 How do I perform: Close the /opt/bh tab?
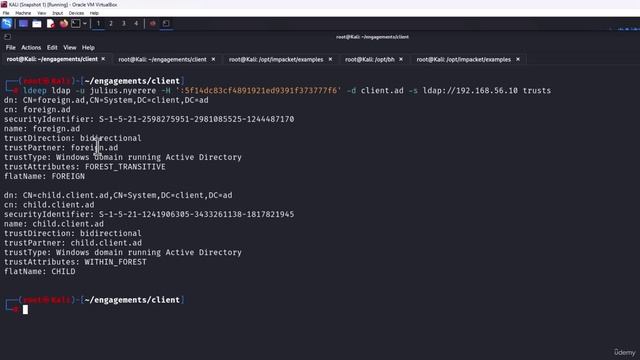click(x=401, y=60)
